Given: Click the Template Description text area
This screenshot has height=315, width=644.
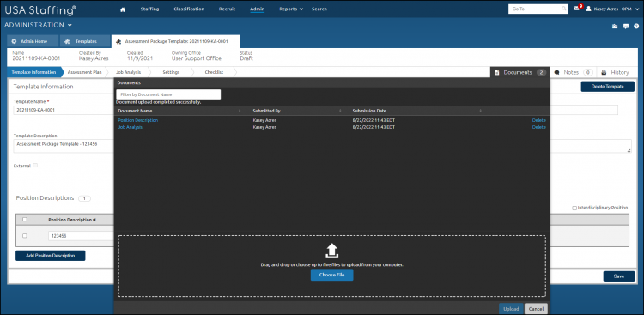Looking at the screenshot, I should click(64, 146).
